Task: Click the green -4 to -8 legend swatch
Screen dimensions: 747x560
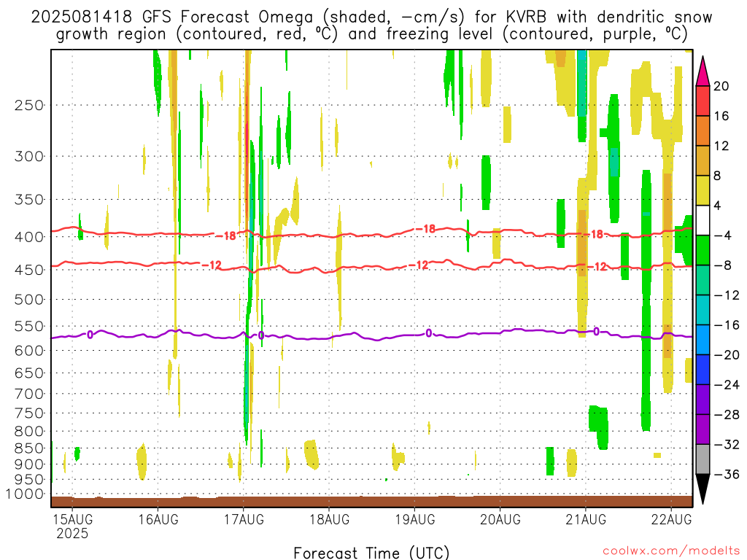Action: (703, 251)
